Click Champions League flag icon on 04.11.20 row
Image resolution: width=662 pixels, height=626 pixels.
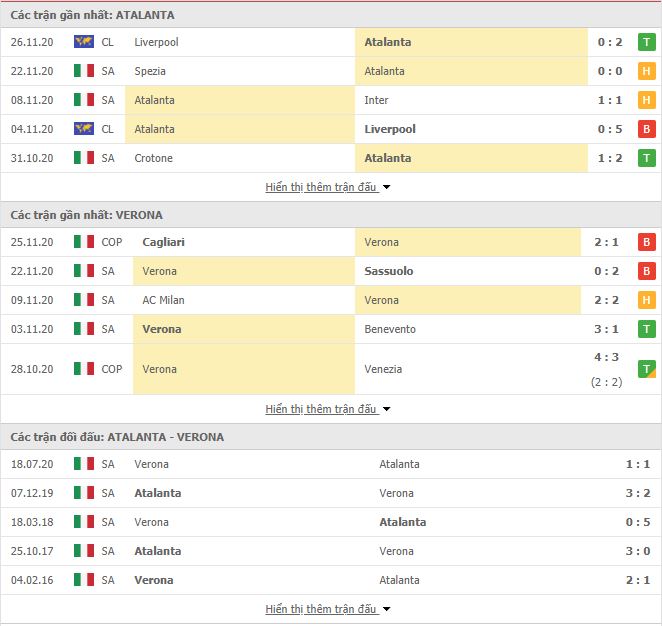pos(84,129)
